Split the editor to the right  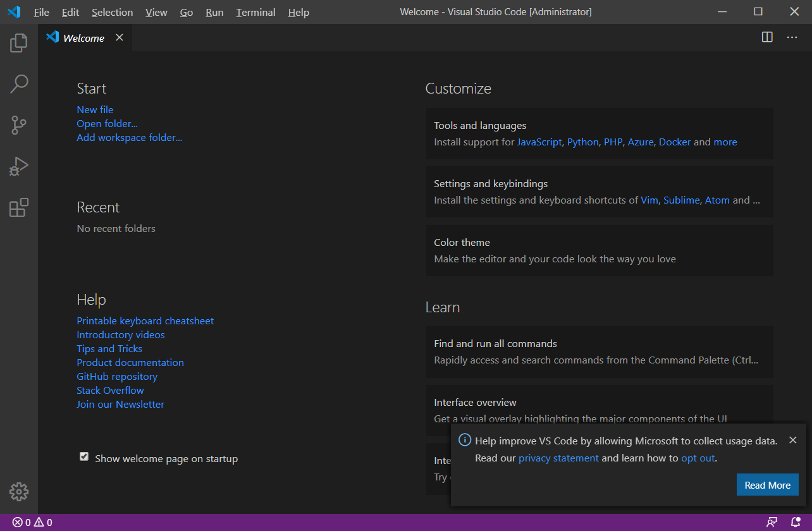[x=767, y=37]
